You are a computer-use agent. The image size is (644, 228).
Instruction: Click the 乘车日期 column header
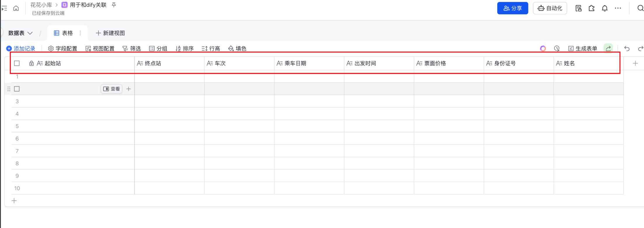click(x=309, y=63)
